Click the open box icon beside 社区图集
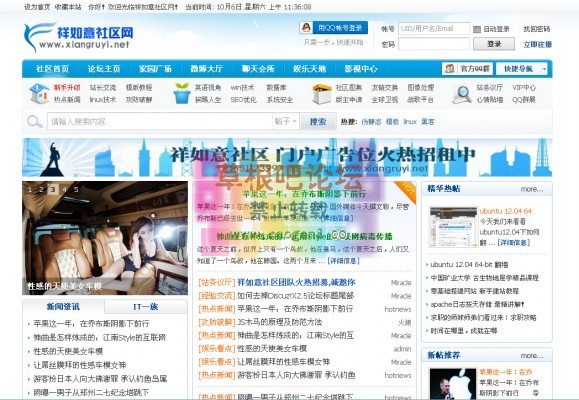This screenshot has height=400, width=579. click(x=322, y=93)
